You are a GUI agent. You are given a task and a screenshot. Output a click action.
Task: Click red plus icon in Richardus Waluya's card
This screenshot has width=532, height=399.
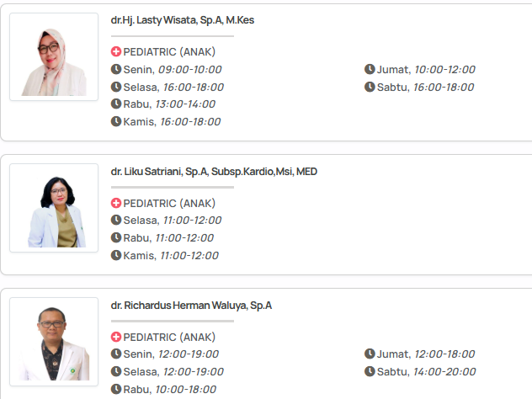(116, 337)
